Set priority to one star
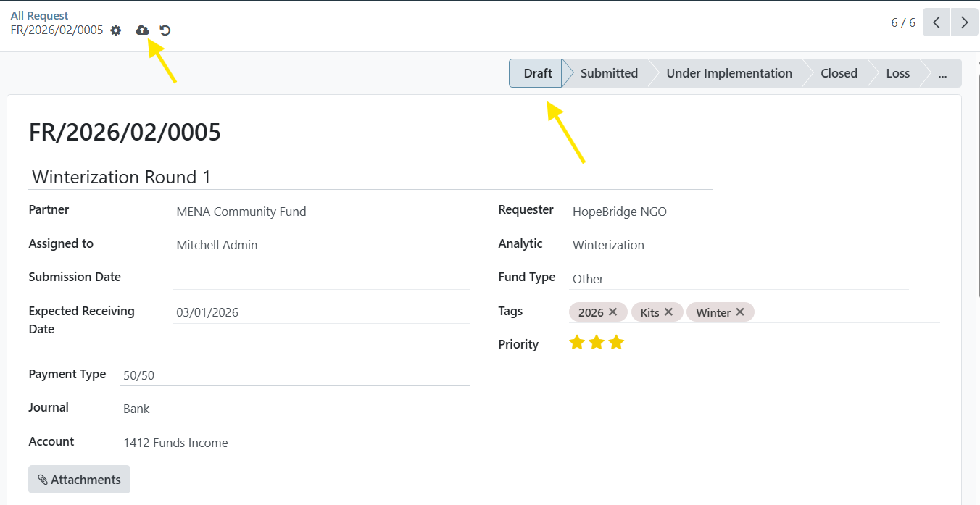This screenshot has width=980, height=505. (x=577, y=342)
